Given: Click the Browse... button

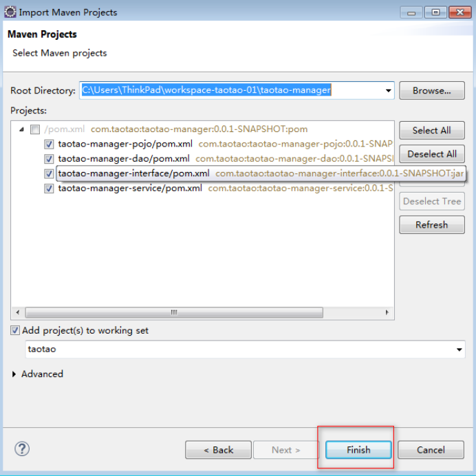Looking at the screenshot, I should click(x=432, y=91).
